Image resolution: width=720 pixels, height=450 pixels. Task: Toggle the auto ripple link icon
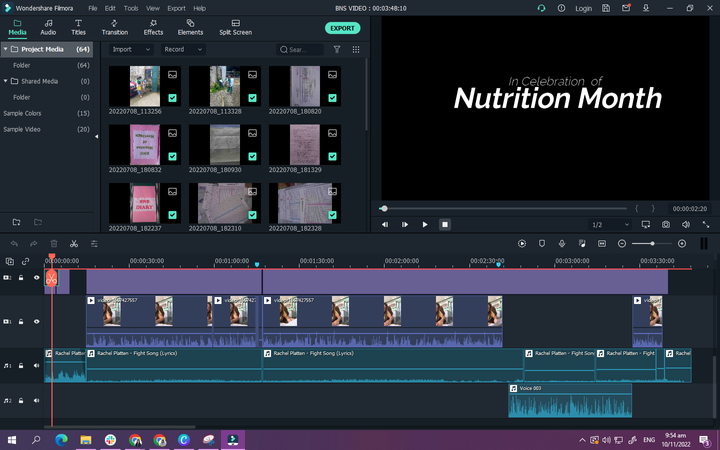pos(25,261)
